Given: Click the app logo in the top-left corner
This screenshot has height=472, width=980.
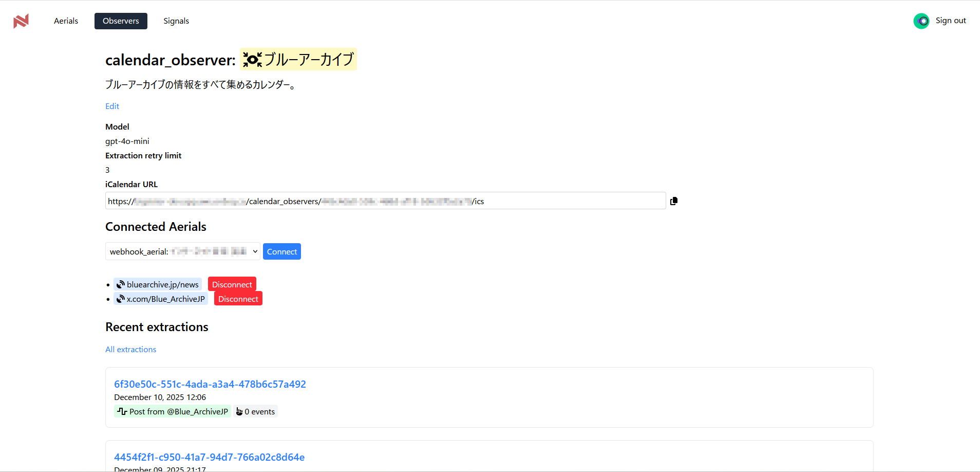Looking at the screenshot, I should coord(21,21).
